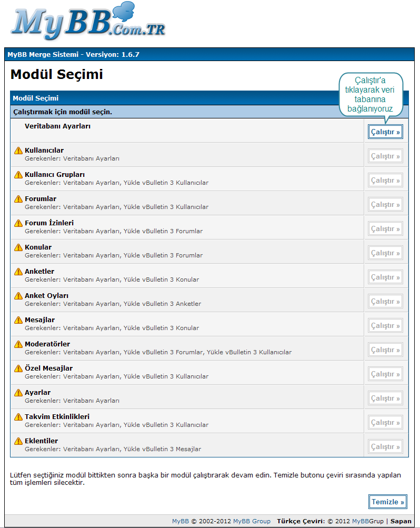Click the Eklentiler module title
This screenshot has height=528, width=420.
tap(42, 441)
